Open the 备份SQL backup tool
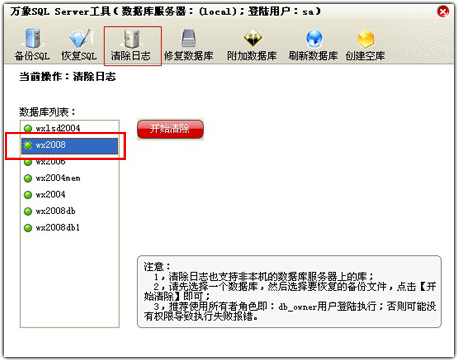The width and height of the screenshot is (458, 361). [x=32, y=45]
